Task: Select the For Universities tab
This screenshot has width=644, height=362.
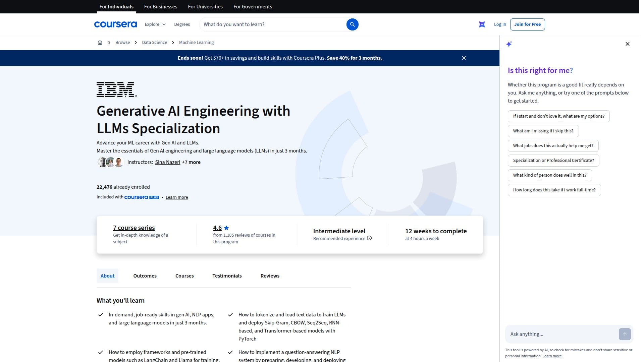Action: pos(205,7)
